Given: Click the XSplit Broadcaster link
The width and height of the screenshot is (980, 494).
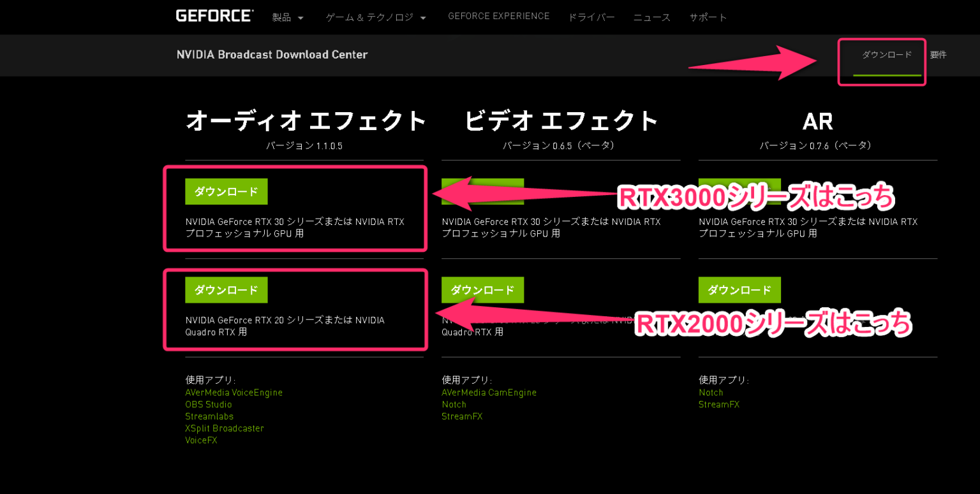Looking at the screenshot, I should (x=225, y=428).
